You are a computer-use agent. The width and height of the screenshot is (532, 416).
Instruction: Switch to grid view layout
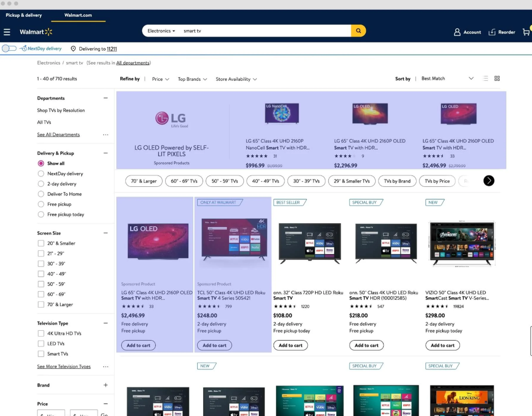click(x=497, y=78)
